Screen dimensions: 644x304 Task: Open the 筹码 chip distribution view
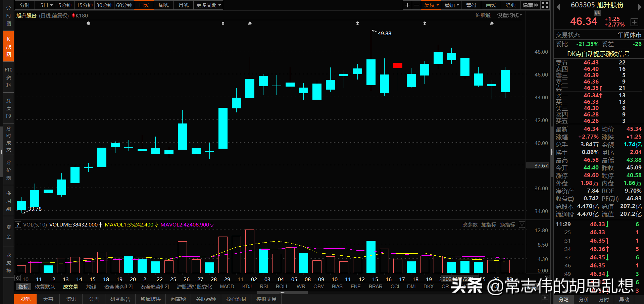pyautogui.click(x=470, y=5)
